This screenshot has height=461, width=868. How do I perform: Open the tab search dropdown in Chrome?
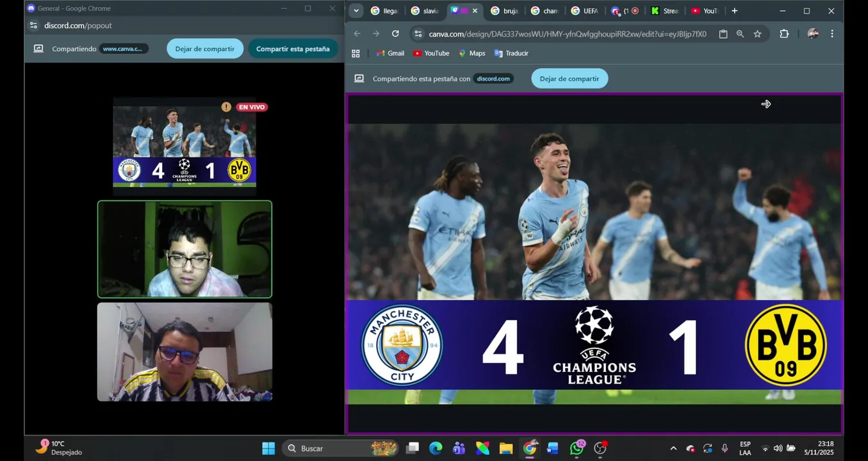(x=356, y=11)
